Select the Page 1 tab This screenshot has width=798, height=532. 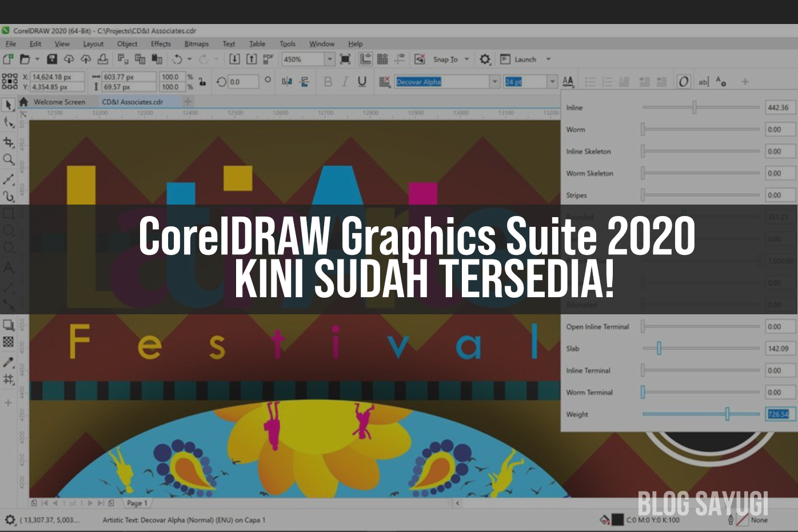(x=137, y=503)
